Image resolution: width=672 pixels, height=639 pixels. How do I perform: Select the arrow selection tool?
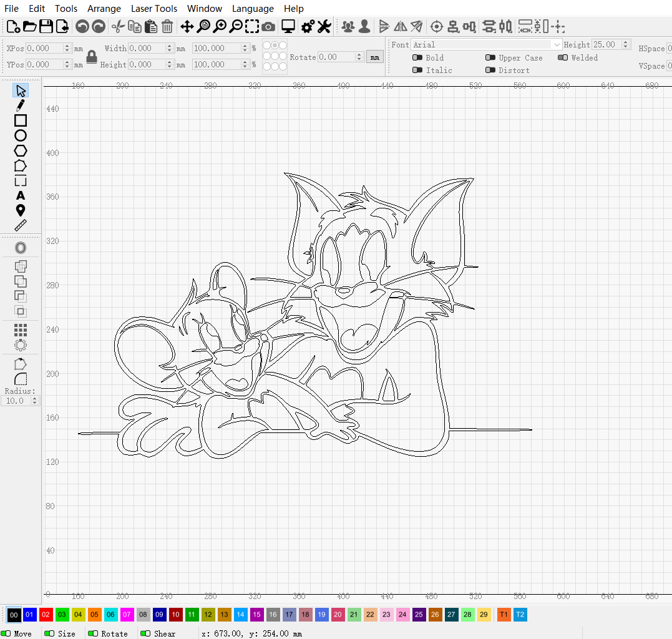point(21,90)
